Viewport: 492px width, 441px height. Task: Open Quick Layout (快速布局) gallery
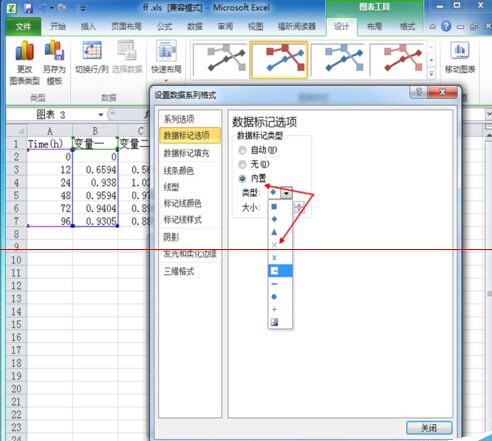click(x=166, y=60)
